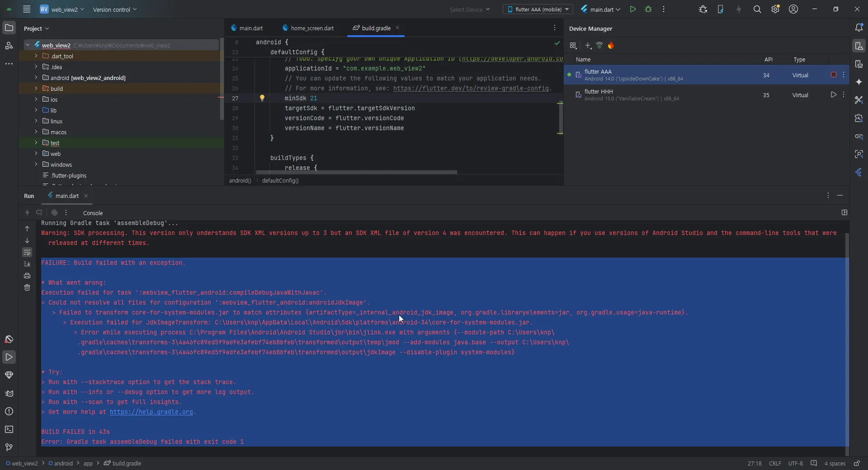The height and width of the screenshot is (470, 868).
Task: Open the Terminal tool window icon
Action: (x=9, y=429)
